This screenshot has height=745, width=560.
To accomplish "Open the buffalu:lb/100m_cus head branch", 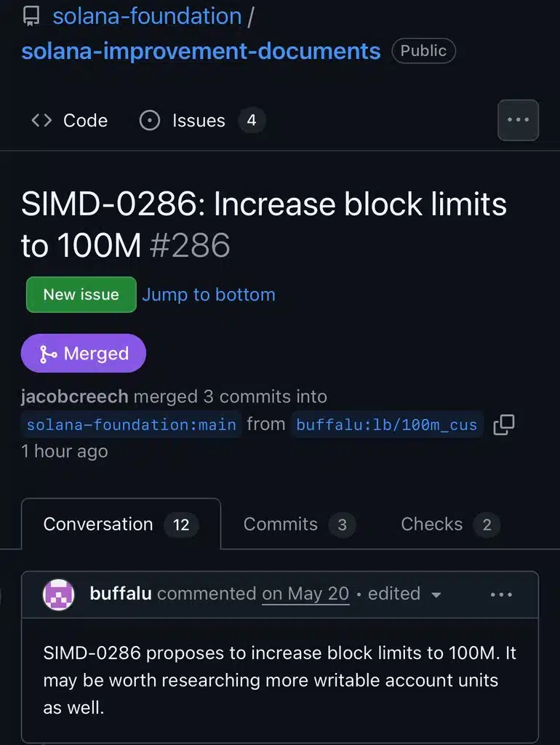I will [386, 425].
